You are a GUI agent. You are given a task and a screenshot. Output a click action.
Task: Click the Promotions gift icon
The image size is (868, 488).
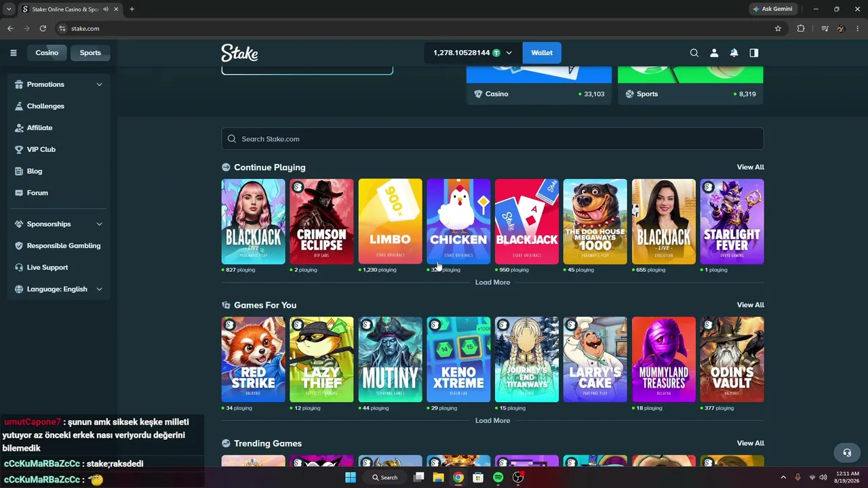[19, 84]
